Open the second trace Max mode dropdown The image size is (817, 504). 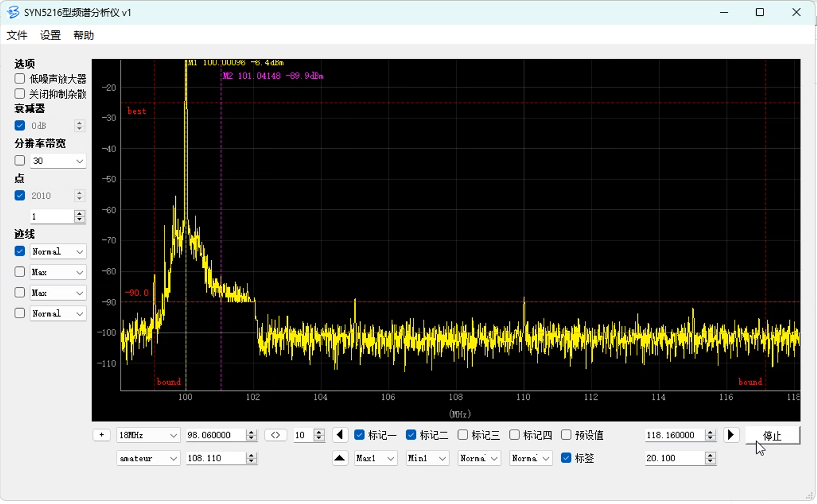[x=58, y=272]
